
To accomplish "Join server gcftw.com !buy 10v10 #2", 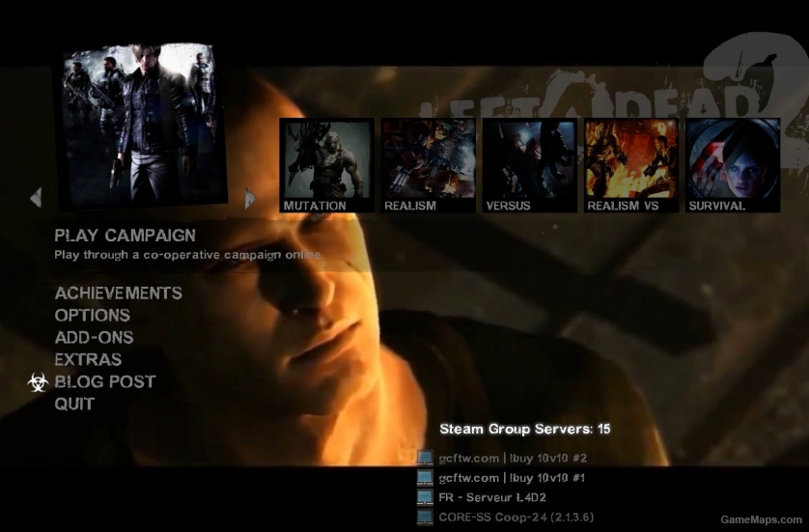I will click(x=513, y=459).
